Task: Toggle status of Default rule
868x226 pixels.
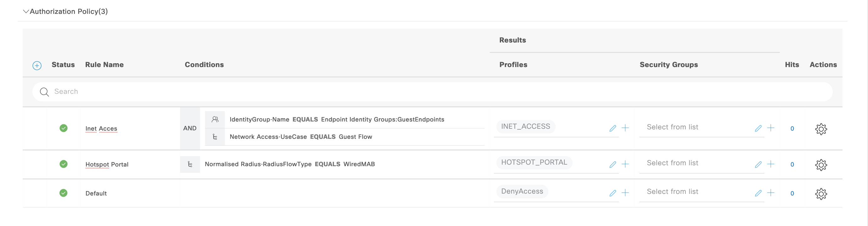Action: coord(63,193)
